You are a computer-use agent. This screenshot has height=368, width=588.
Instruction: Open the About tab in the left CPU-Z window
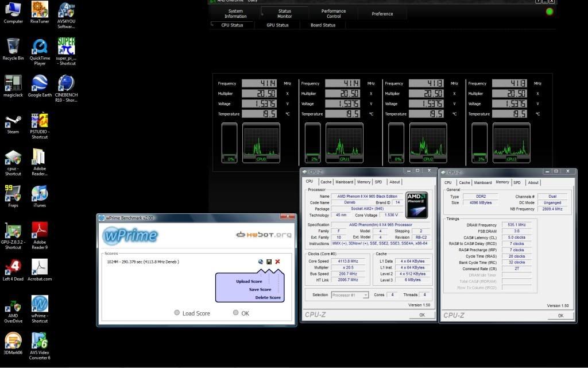[394, 182]
